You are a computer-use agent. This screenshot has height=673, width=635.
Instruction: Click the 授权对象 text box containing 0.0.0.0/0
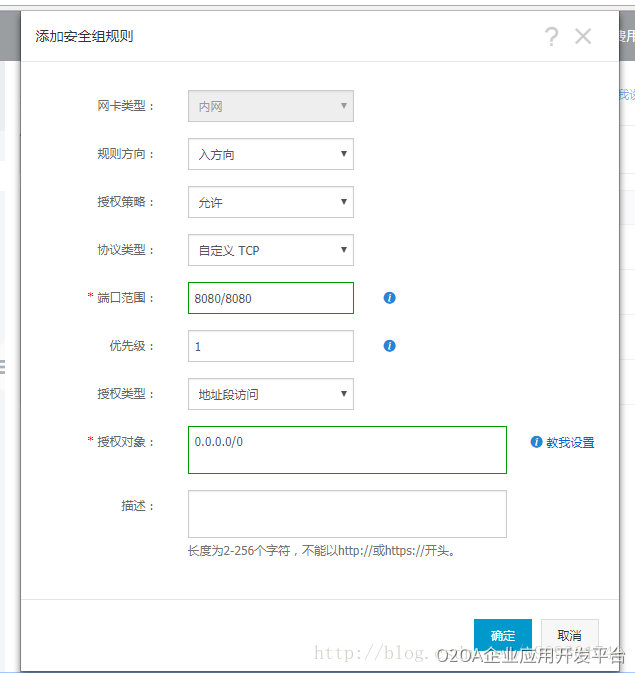[x=346, y=450]
